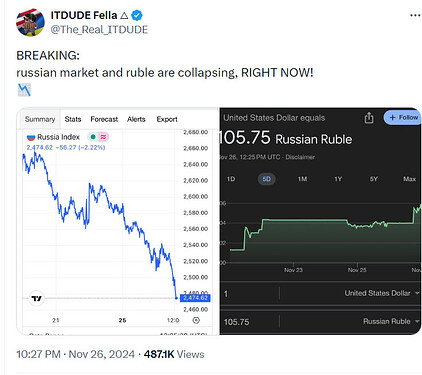This screenshot has height=375, width=422.
Task: Click the chart settings icon near 12:0
Action: point(196,320)
